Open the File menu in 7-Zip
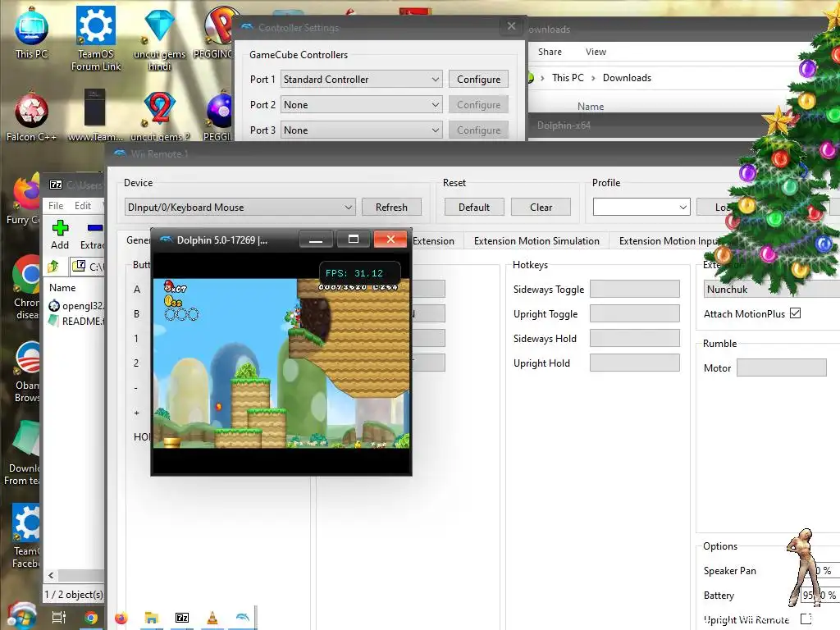This screenshot has height=630, width=840. tap(56, 206)
